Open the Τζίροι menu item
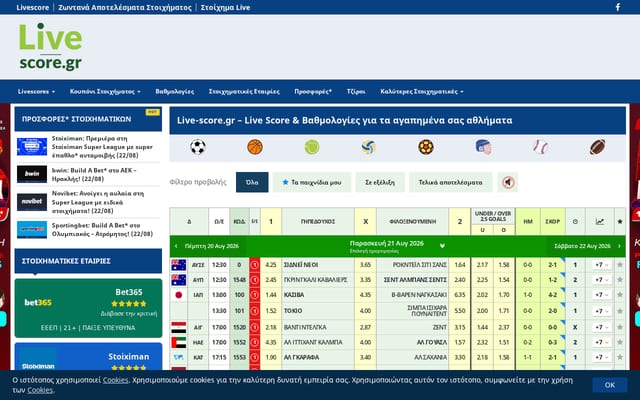This screenshot has width=640, height=400. pos(356,91)
